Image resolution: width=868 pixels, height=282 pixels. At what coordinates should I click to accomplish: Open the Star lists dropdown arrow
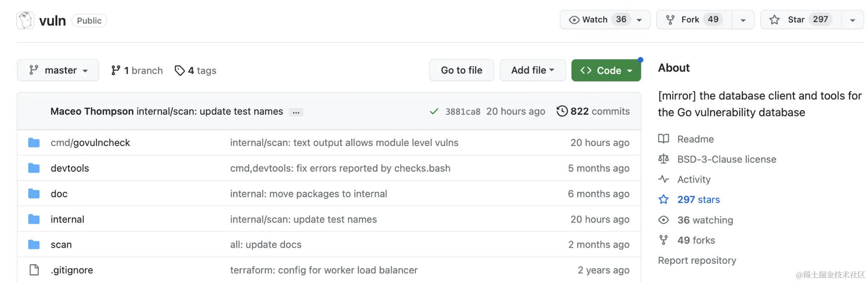point(852,20)
